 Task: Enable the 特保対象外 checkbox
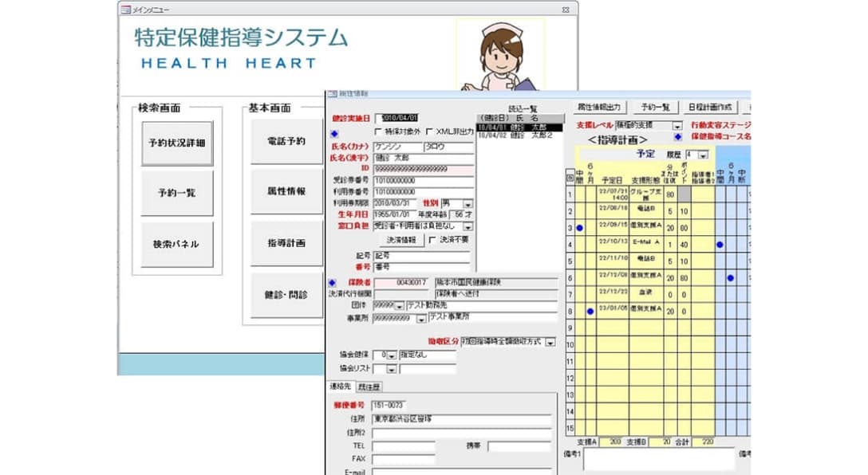378,132
